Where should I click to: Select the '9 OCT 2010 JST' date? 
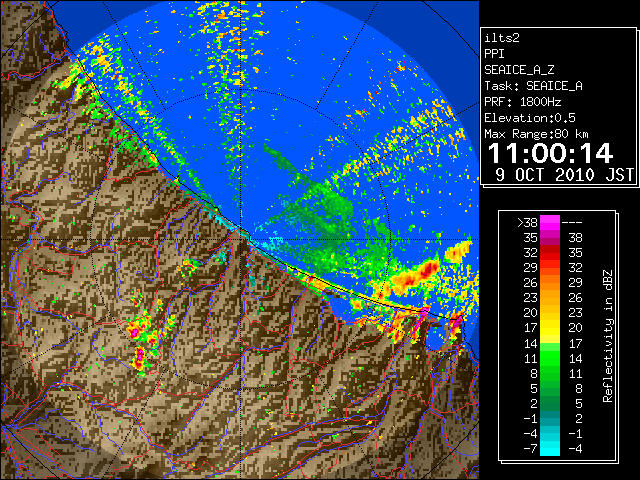point(564,175)
